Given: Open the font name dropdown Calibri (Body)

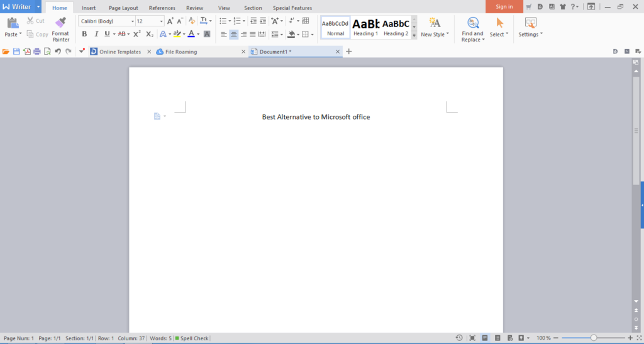Looking at the screenshot, I should pos(132,21).
